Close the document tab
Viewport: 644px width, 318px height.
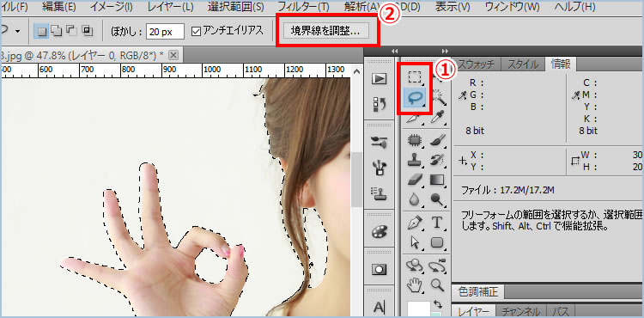click(173, 55)
